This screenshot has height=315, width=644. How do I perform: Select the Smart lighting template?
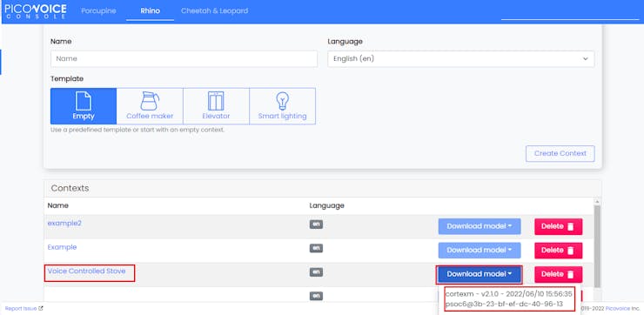point(282,106)
